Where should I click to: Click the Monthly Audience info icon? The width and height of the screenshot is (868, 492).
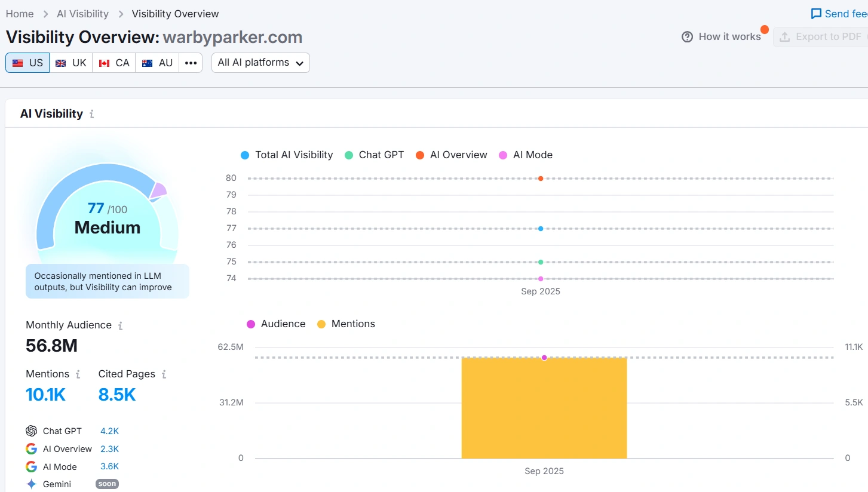point(120,325)
